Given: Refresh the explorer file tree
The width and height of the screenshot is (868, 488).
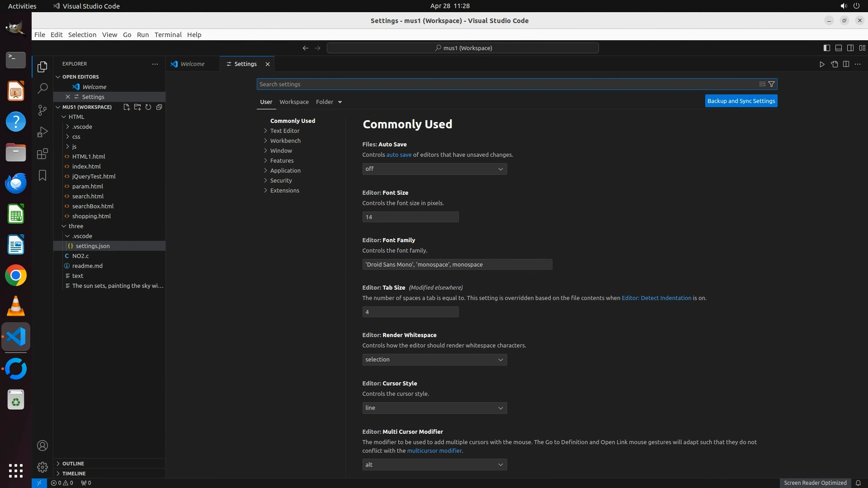Looking at the screenshot, I should 148,107.
